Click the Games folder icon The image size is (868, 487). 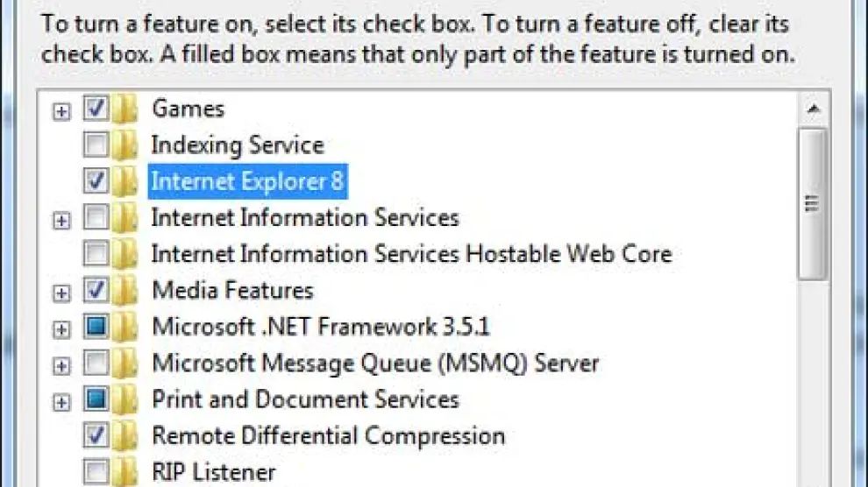[x=125, y=109]
